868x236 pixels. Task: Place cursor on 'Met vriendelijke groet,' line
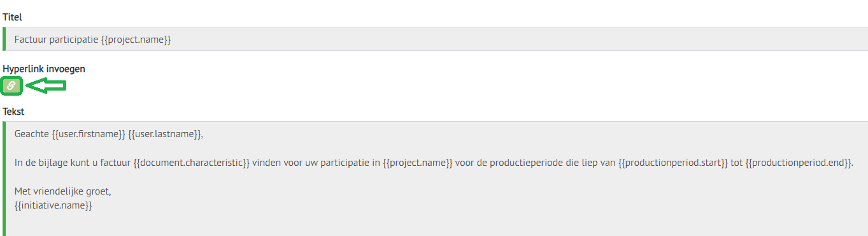62,191
